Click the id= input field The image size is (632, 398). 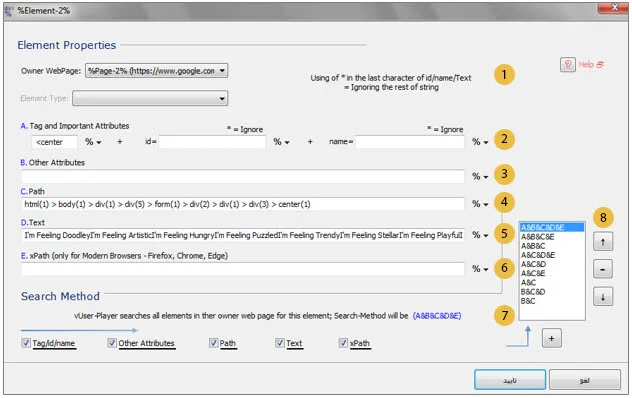pyautogui.click(x=212, y=142)
